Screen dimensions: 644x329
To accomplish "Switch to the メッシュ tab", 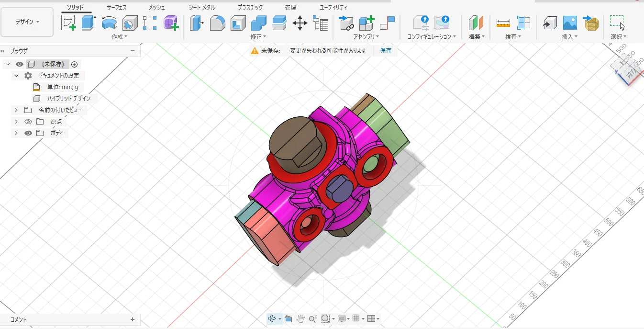I will [157, 8].
